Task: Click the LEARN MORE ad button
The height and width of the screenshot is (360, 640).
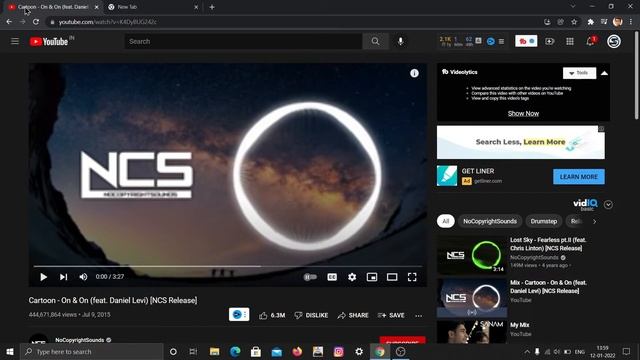Action: (x=579, y=177)
